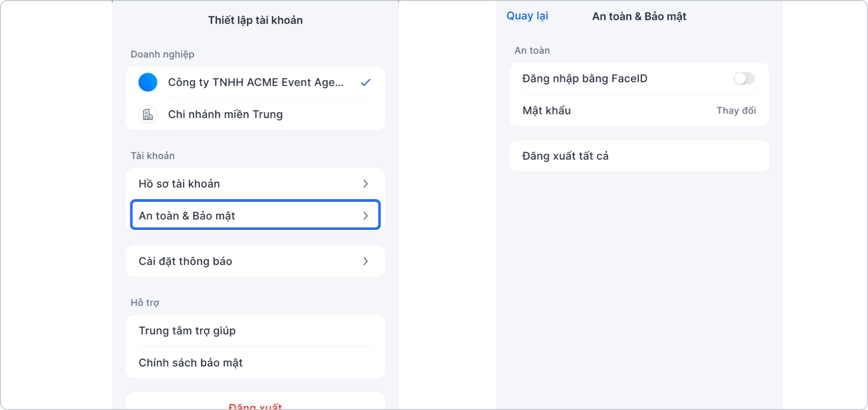Viewport: 868px width, 410px height.
Task: Open Cài đặt thông báo settings row
Action: point(185,261)
